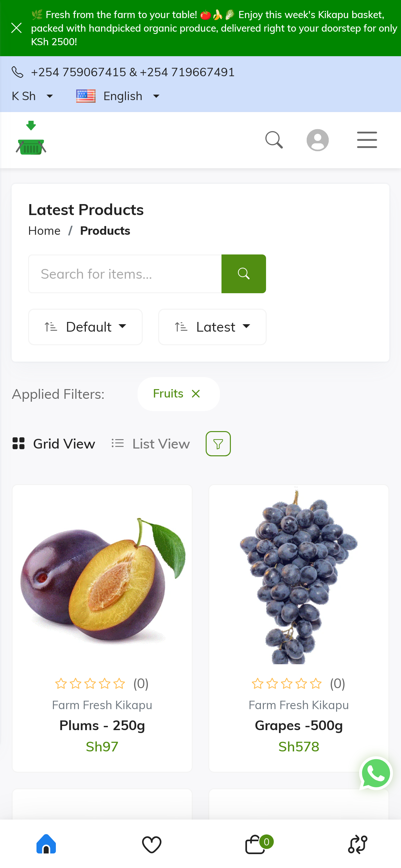Open the Default sort dropdown
This screenshot has height=868, width=401.
coord(85,327)
